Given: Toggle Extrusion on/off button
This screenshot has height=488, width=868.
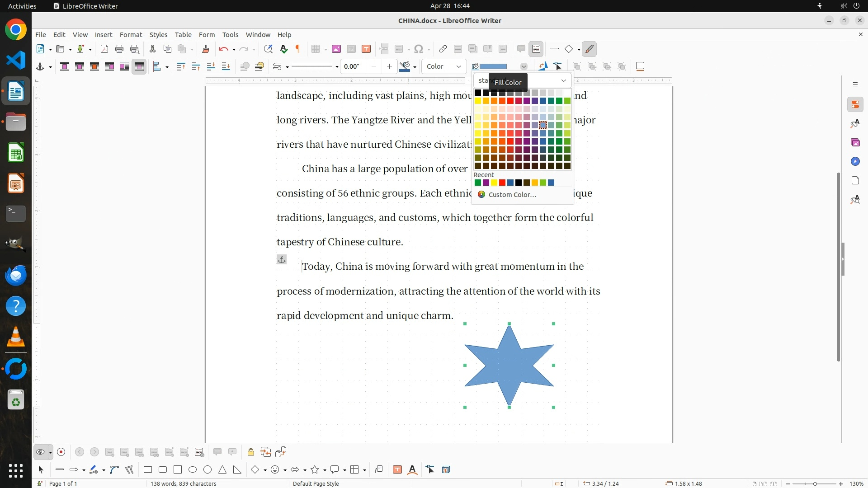Looking at the screenshot, I should pyautogui.click(x=446, y=469).
